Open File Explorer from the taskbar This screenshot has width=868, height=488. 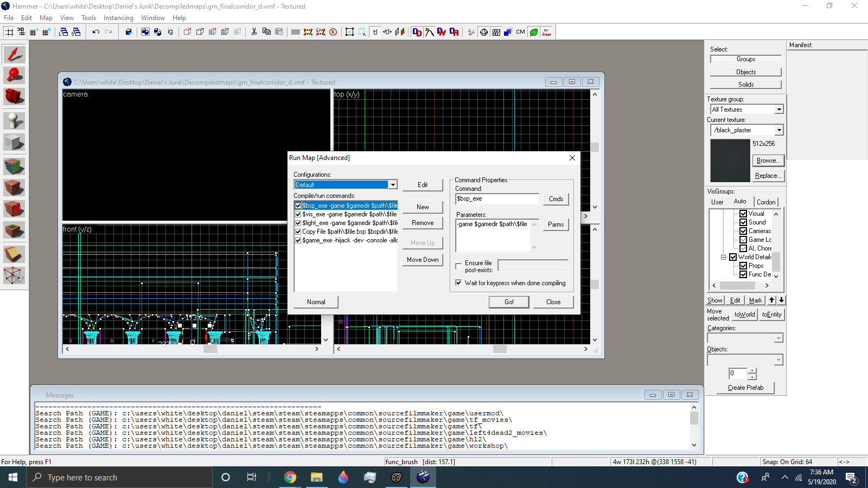click(x=317, y=477)
